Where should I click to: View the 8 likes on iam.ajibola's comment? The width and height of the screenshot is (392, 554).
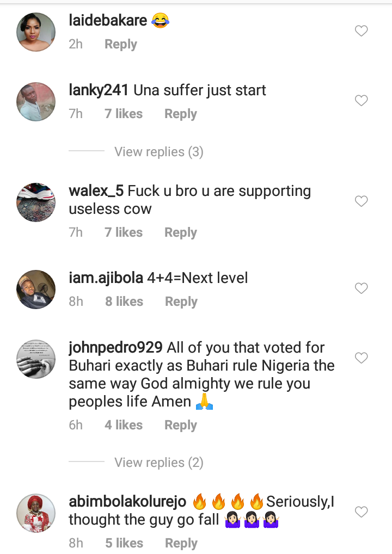coord(124,302)
